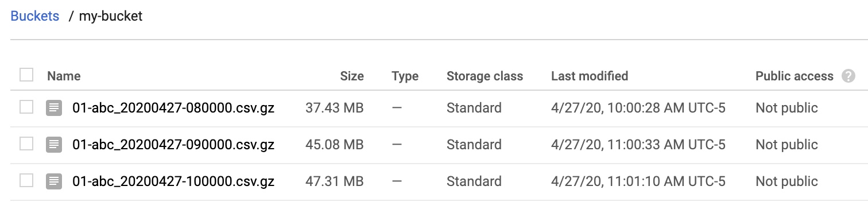
Task: Open file 01-abc_20200427-080000.csv.gz
Action: 173,108
